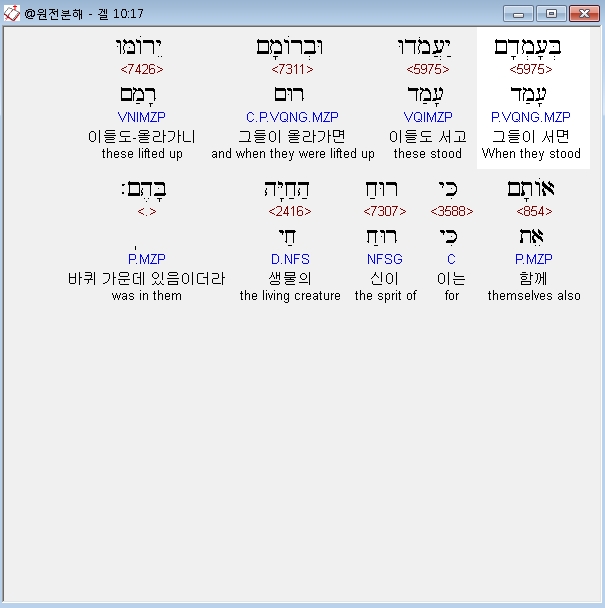Click Strong's number <3588>
The image size is (605, 608).
point(452,211)
